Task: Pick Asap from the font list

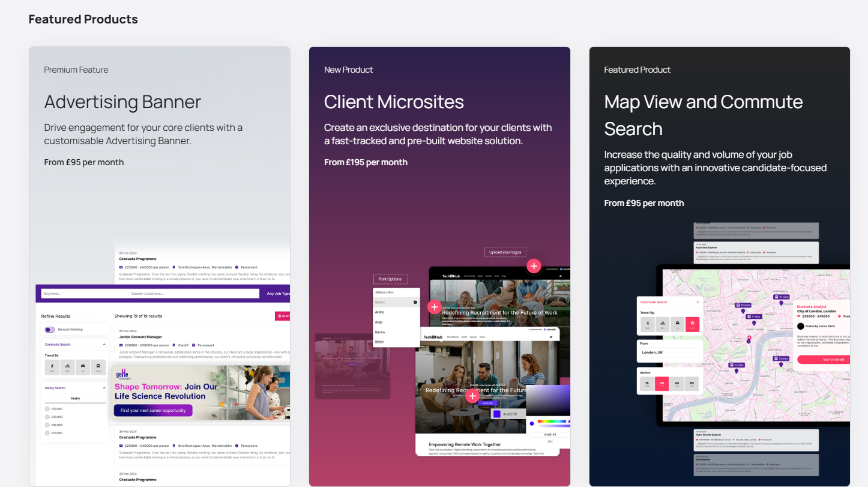Action: point(396,322)
